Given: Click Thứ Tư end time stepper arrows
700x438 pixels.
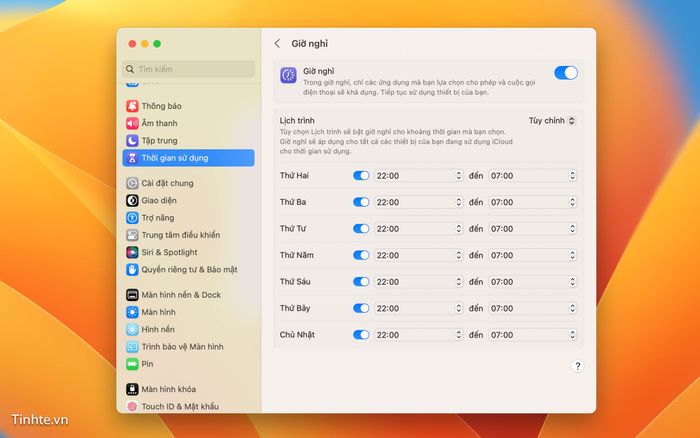Looking at the screenshot, I should (x=572, y=229).
